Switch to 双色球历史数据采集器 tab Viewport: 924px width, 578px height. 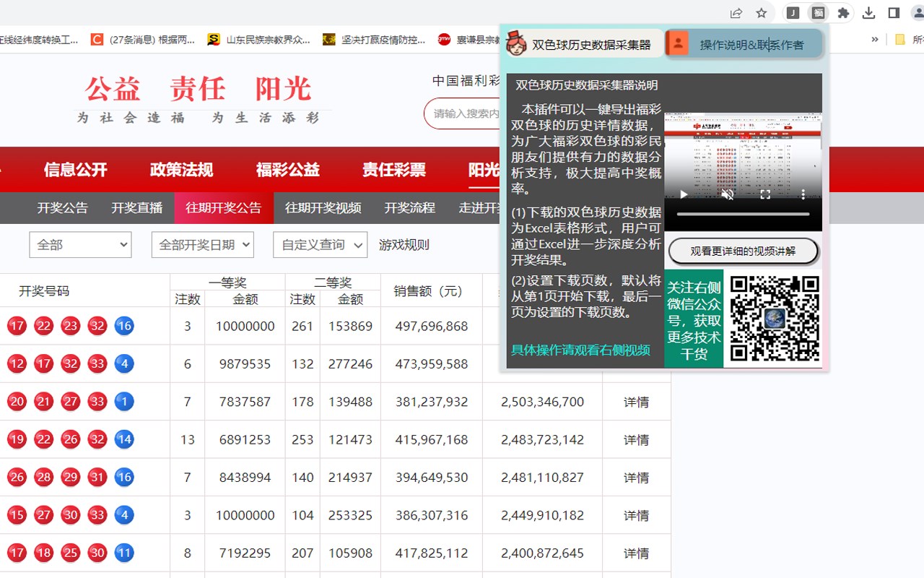tap(584, 44)
